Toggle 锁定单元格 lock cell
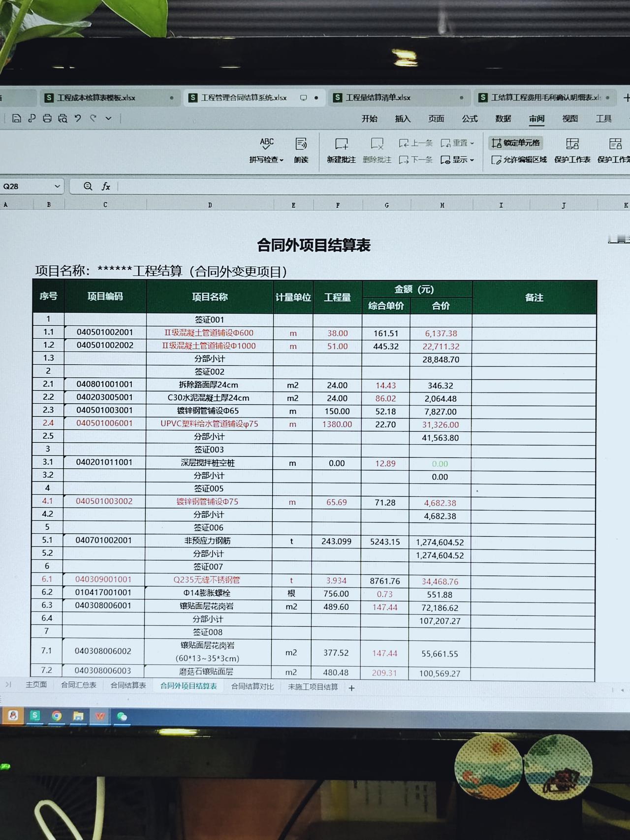The width and height of the screenshot is (630, 840). (516, 143)
